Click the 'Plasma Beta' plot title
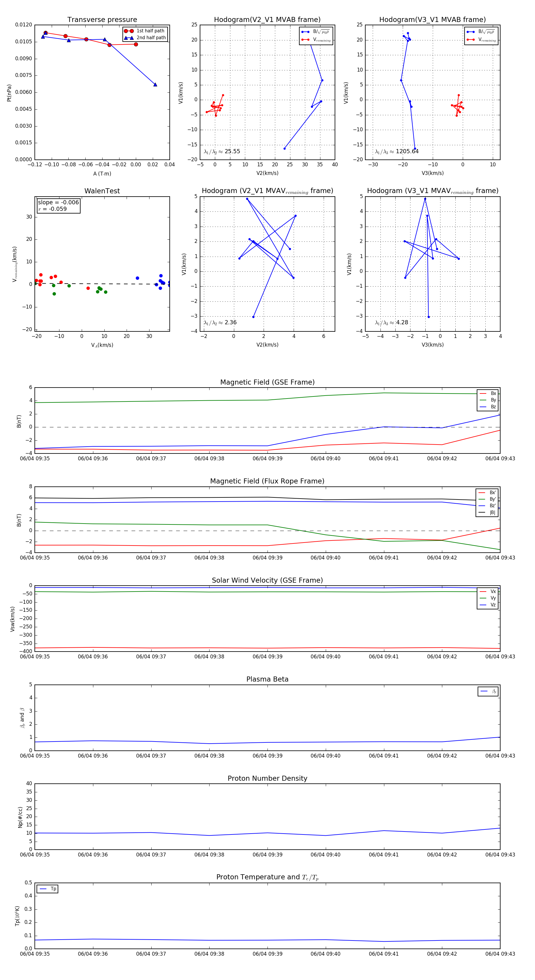This screenshot has width=535, height=980. (x=267, y=679)
